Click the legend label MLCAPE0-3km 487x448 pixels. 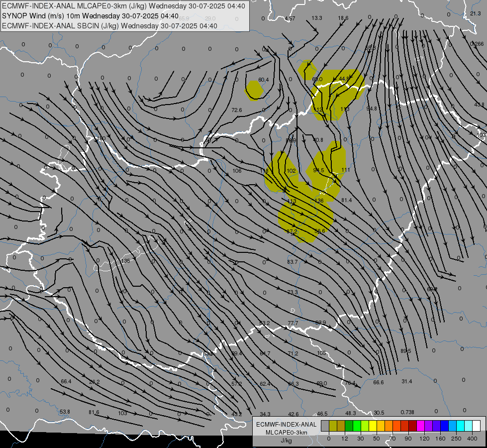(x=286, y=433)
